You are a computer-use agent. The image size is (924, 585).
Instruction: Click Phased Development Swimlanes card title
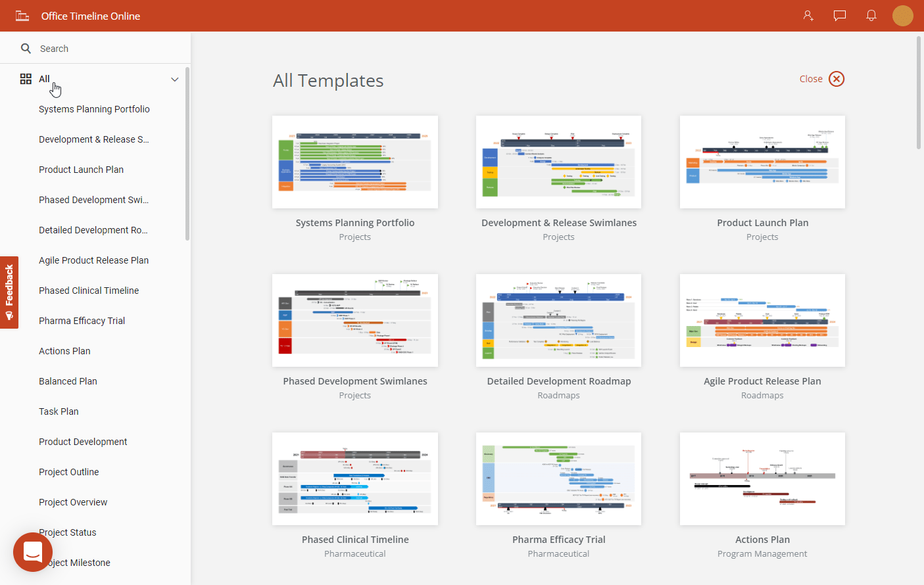[355, 381]
